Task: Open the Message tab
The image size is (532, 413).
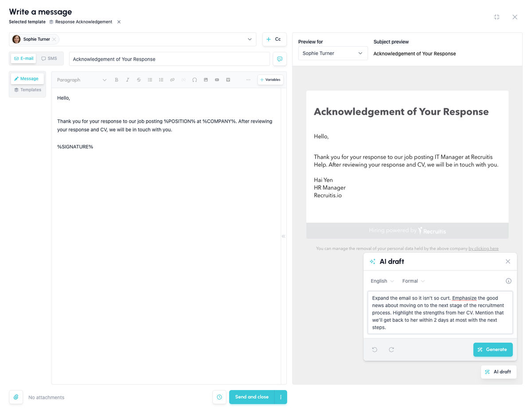Action: click(x=27, y=78)
